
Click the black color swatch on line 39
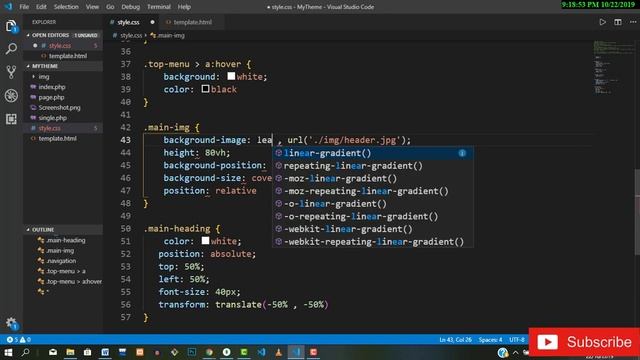[x=205, y=89]
